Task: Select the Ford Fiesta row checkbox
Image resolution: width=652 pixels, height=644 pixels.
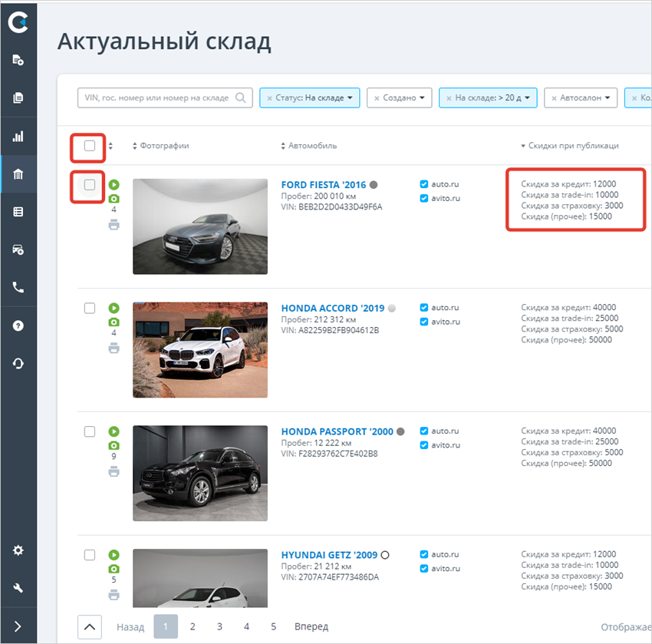Action: coord(90,184)
